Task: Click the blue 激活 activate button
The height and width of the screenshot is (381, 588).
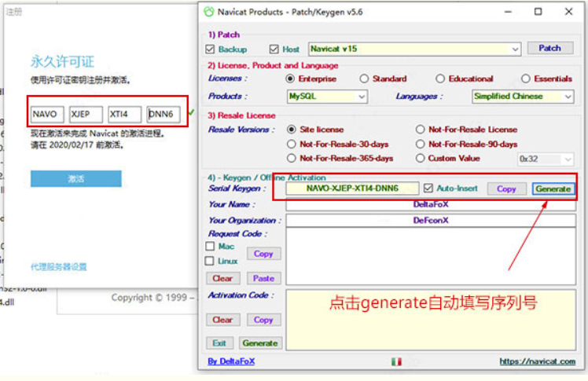Action: 76,178
